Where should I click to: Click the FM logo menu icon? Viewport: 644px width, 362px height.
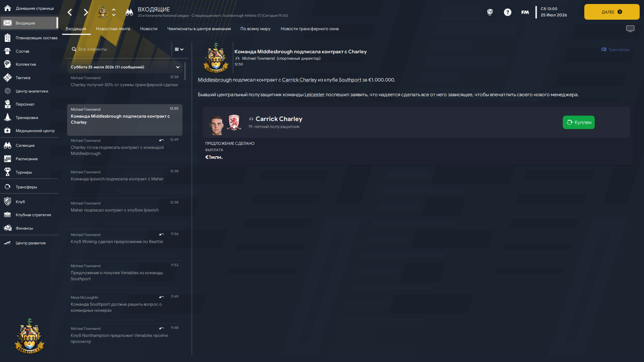tap(525, 12)
